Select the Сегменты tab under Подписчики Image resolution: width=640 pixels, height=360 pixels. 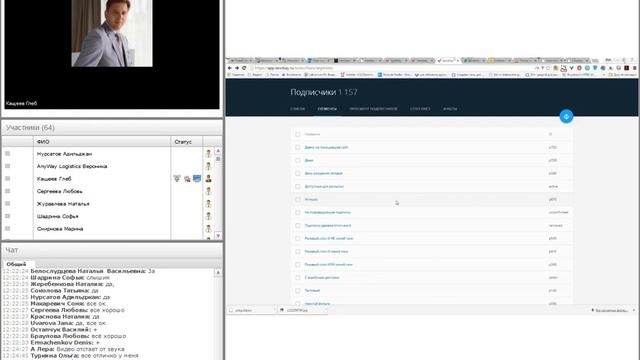[327, 109]
